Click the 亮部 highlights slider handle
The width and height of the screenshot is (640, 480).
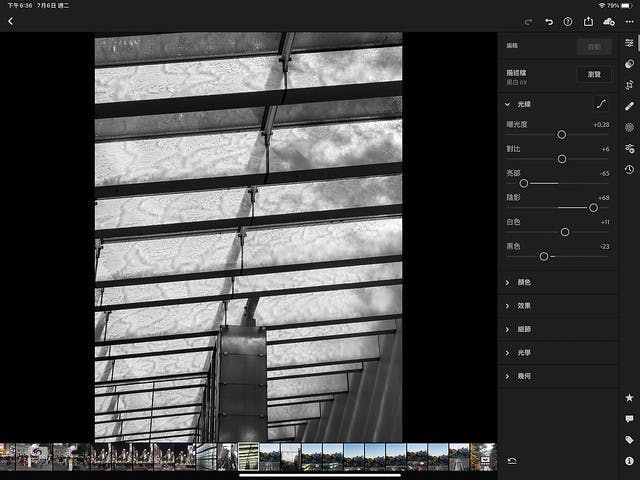coord(524,184)
